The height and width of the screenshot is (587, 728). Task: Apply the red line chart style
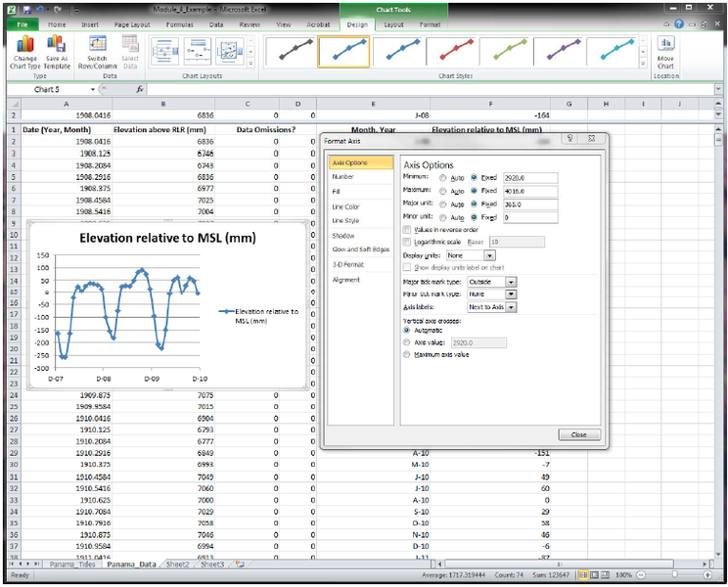click(x=451, y=51)
